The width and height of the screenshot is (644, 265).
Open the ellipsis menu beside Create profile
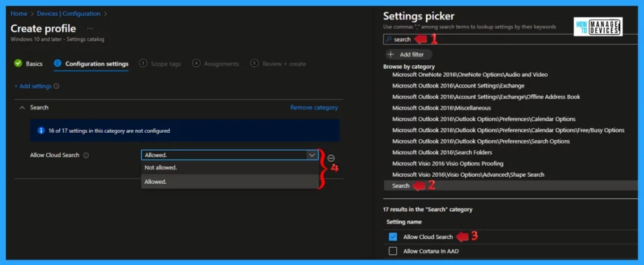[x=90, y=29]
